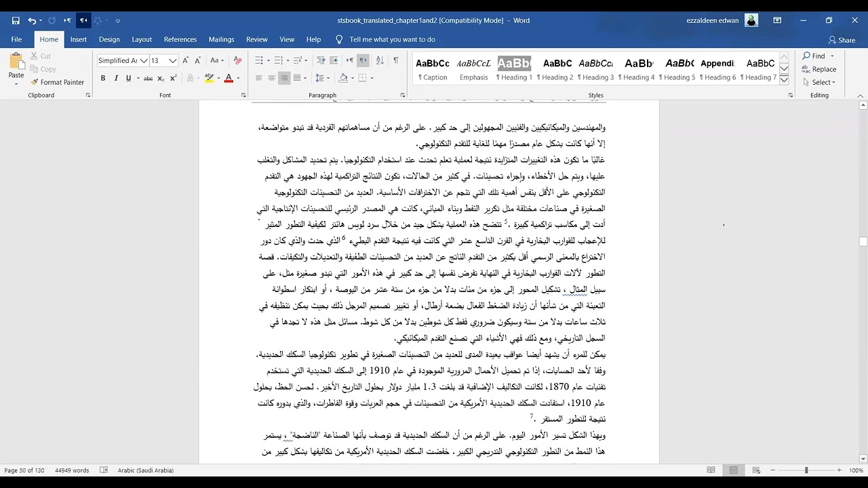Open font color dropdown arrow

pos(238,79)
